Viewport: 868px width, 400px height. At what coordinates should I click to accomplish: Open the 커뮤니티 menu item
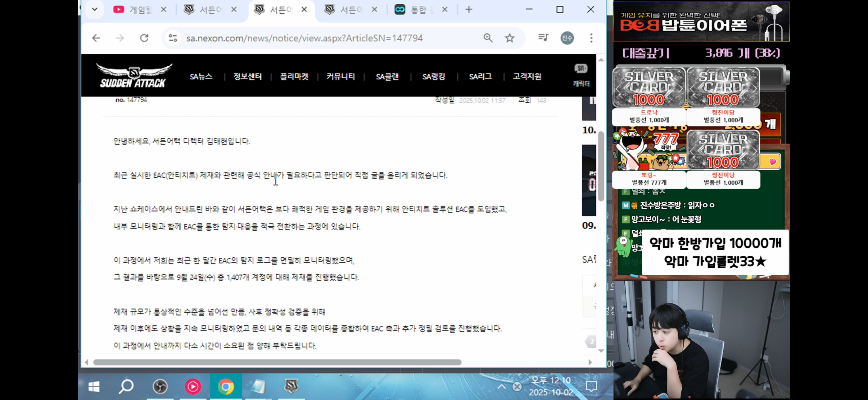[x=340, y=77]
